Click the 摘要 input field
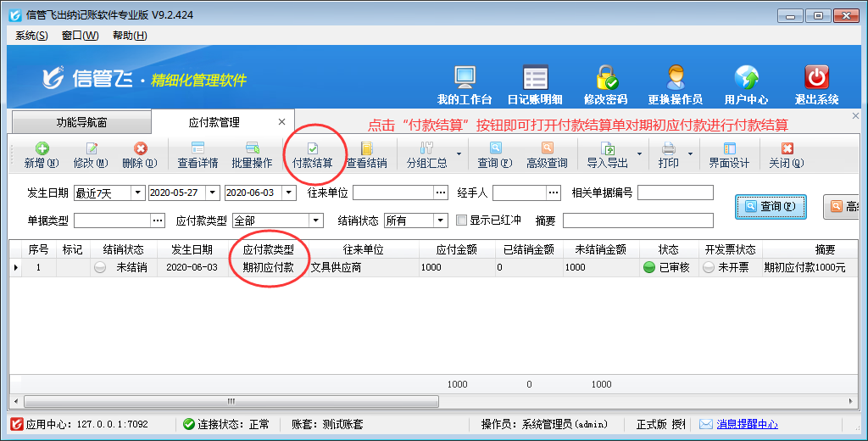Viewport: 868px width, 441px height. (637, 220)
